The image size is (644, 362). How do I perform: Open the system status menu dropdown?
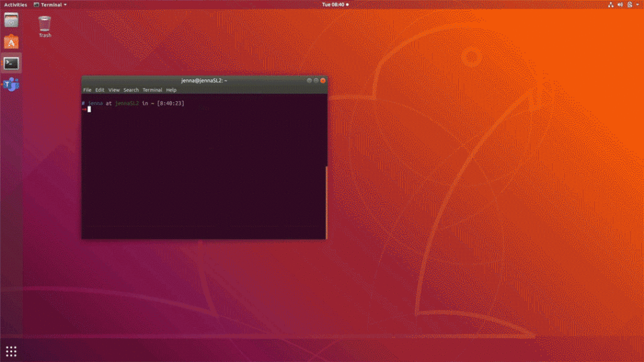pyautogui.click(x=637, y=5)
